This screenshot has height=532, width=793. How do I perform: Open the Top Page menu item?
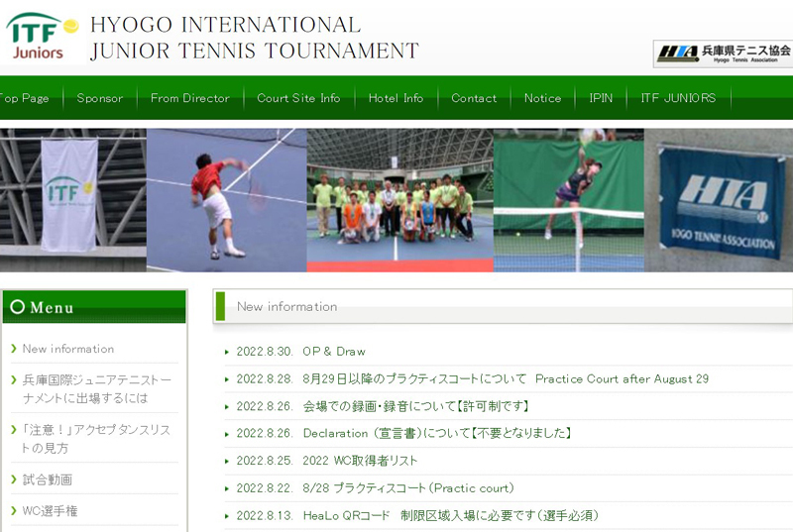(24, 98)
